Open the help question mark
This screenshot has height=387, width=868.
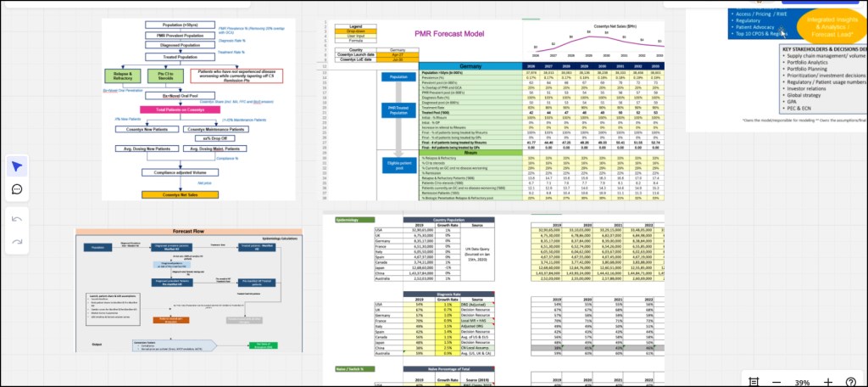click(853, 382)
